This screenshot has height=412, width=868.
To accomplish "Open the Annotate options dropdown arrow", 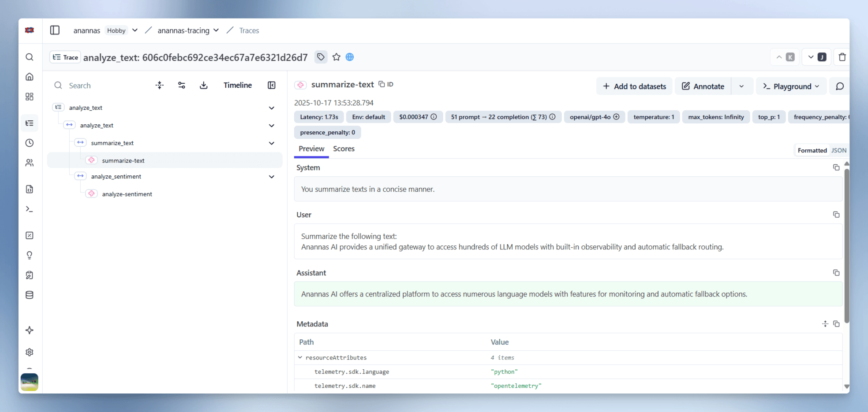I will [x=741, y=86].
